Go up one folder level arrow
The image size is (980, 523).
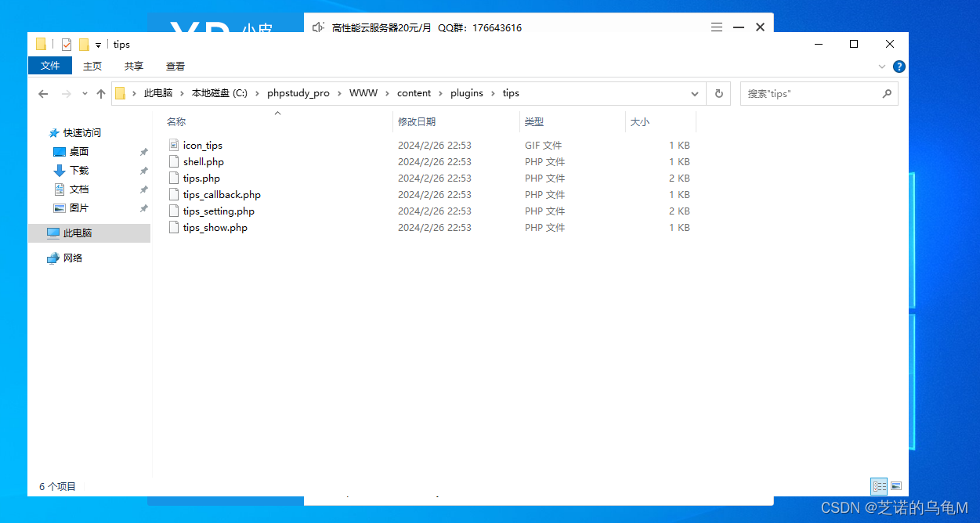(x=101, y=94)
